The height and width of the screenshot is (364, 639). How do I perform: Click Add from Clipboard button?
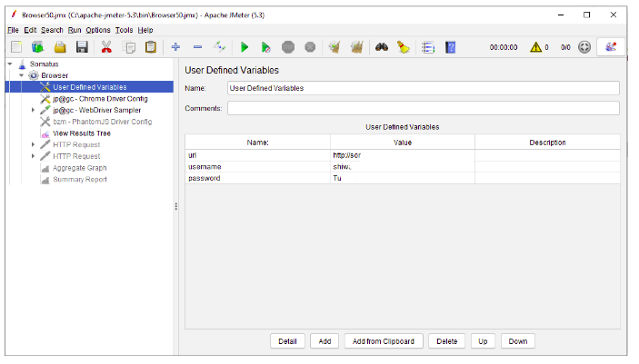384,341
